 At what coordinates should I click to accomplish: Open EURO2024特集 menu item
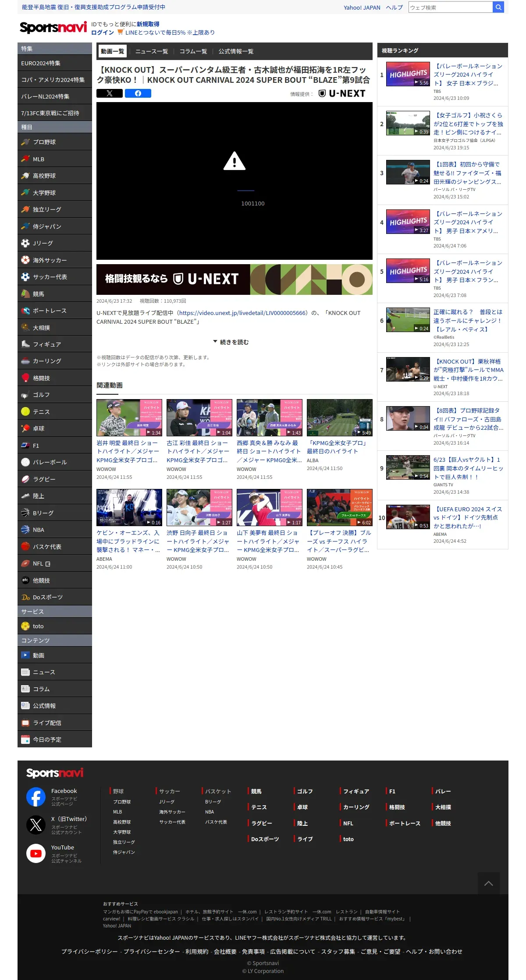(55, 63)
